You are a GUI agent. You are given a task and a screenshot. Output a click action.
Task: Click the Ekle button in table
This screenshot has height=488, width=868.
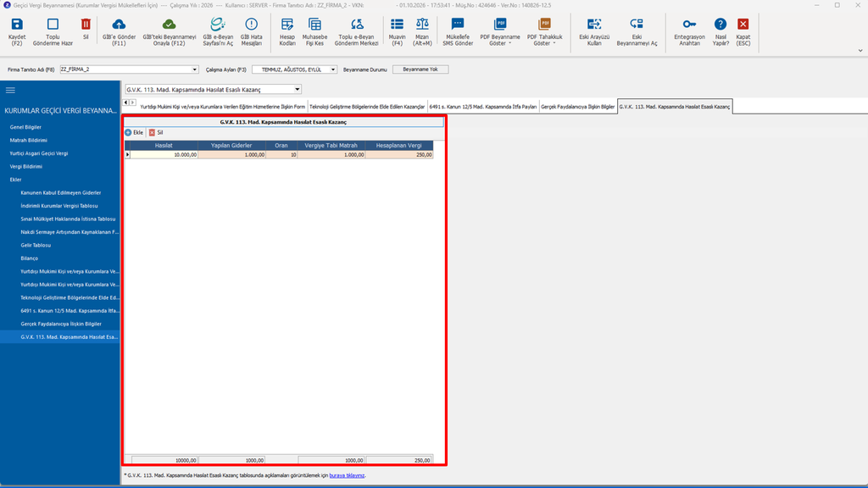pos(134,133)
